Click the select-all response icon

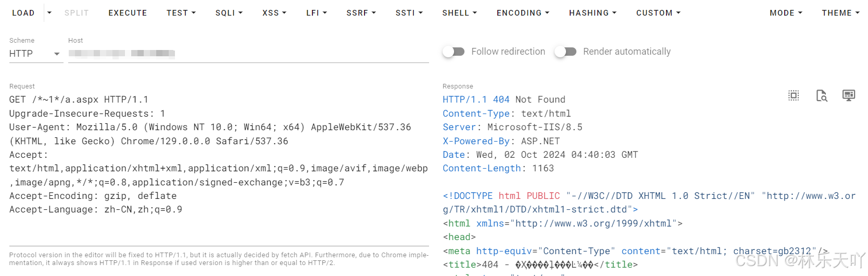794,95
